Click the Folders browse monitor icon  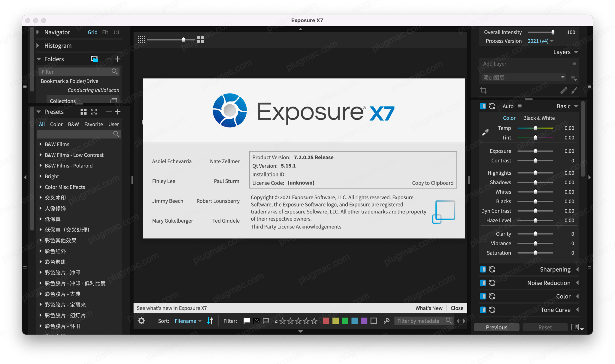pyautogui.click(x=94, y=59)
